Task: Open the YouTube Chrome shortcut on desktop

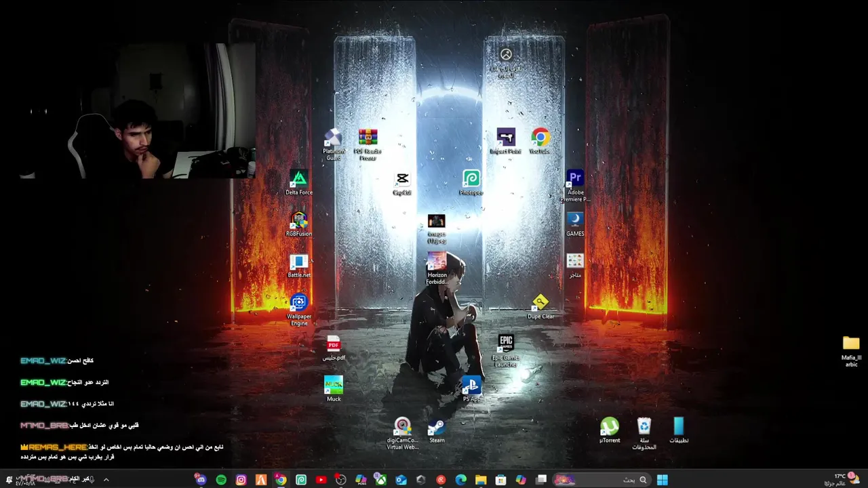Action: point(540,142)
